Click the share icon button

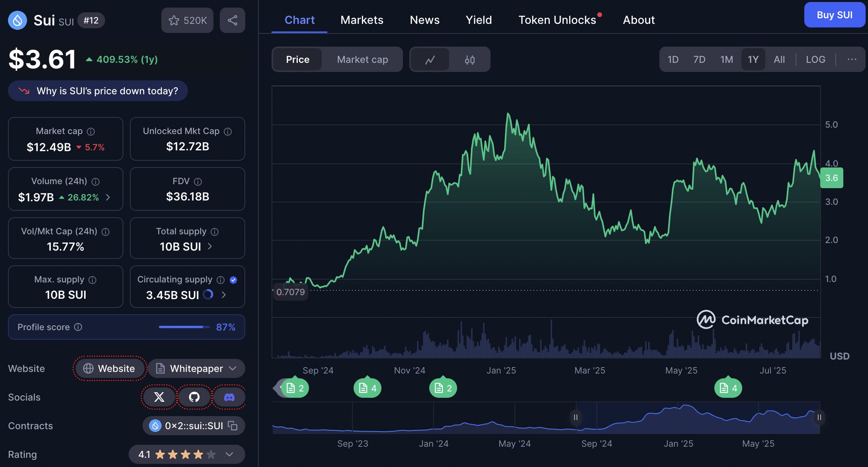[232, 20]
